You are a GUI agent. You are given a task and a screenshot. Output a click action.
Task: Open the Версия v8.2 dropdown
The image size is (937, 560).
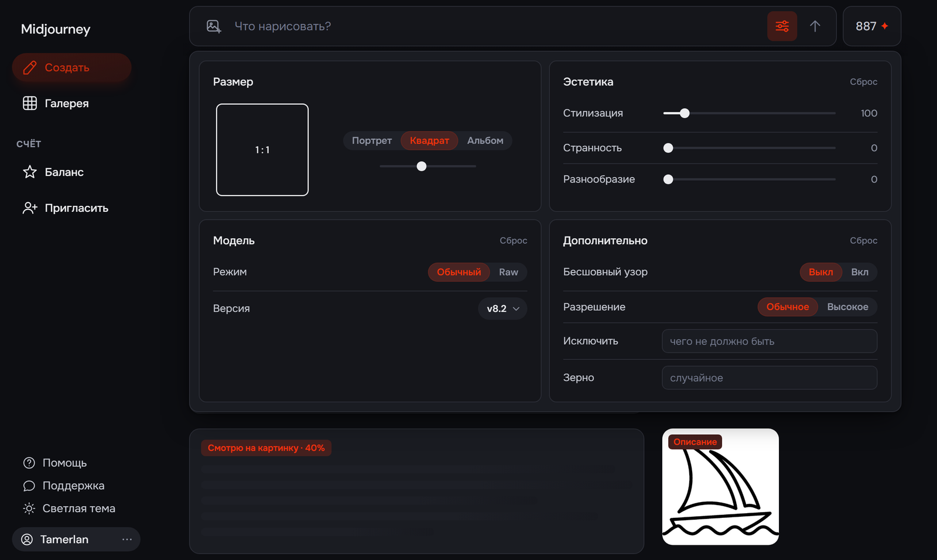(502, 309)
